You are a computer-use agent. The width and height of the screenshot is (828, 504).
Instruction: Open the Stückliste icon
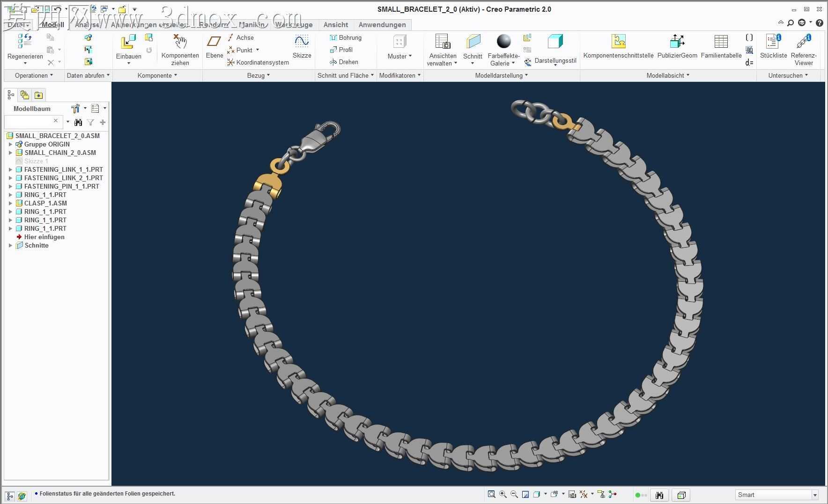[x=773, y=41]
